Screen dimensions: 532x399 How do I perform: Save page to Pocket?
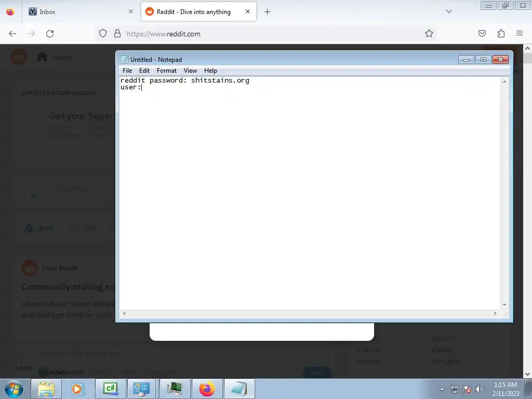[x=482, y=33]
